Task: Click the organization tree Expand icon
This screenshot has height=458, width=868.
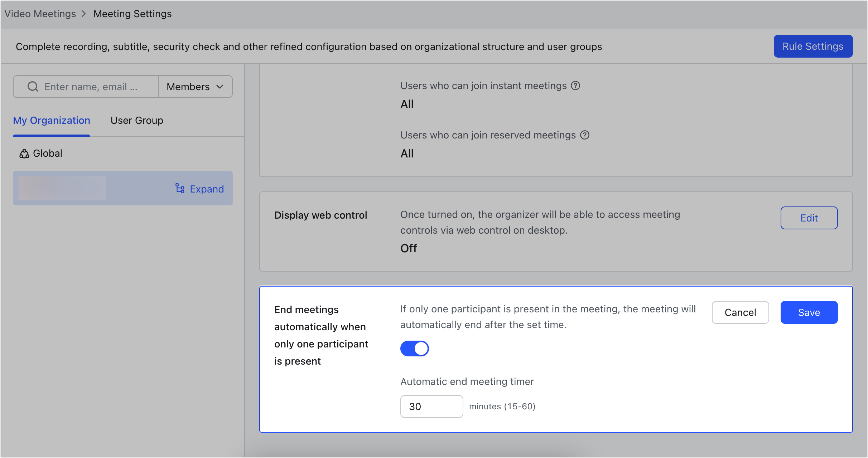Action: [180, 188]
